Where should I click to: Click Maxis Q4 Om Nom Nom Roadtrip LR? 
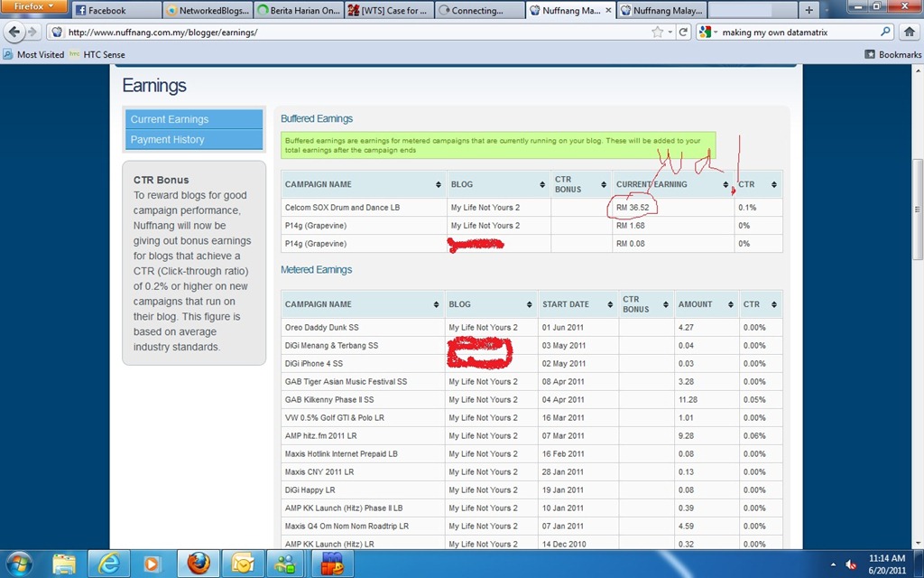pyautogui.click(x=346, y=527)
